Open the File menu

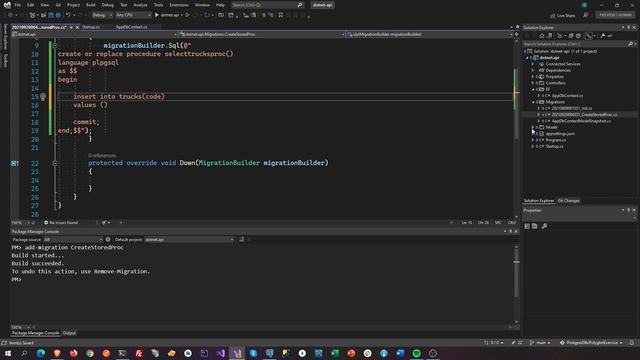[x=18, y=5]
